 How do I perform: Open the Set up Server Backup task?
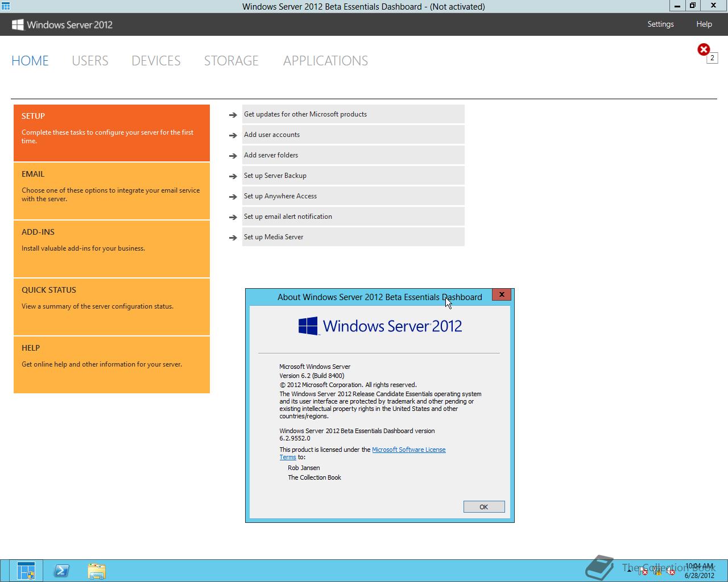353,176
